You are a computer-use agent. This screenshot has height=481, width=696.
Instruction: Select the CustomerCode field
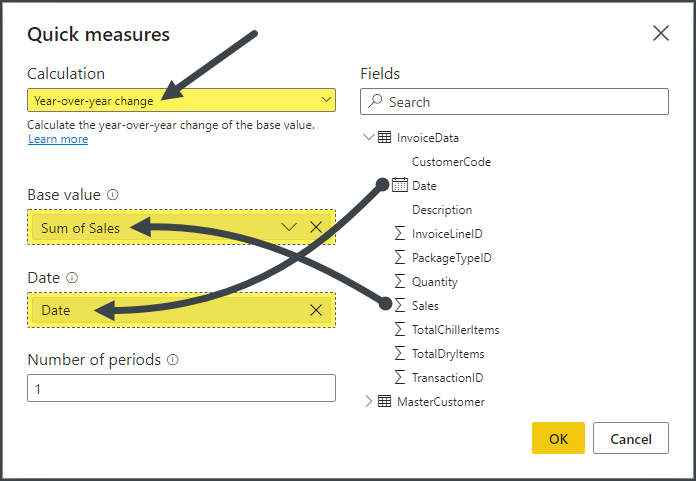pos(451,162)
